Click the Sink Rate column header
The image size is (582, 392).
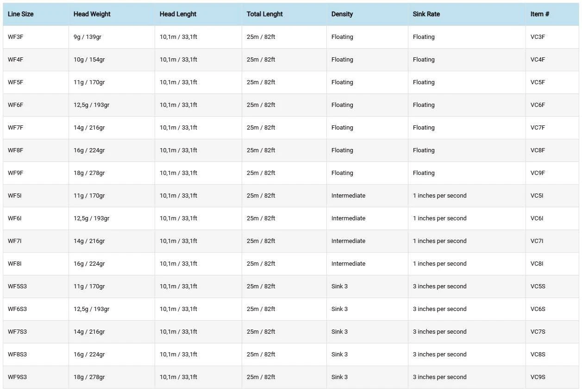(x=426, y=14)
